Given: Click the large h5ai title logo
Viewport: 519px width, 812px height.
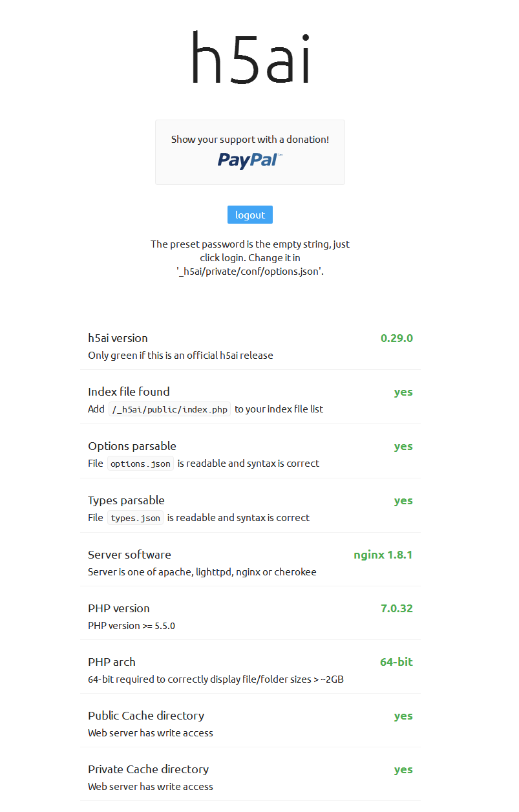Looking at the screenshot, I should [x=250, y=58].
